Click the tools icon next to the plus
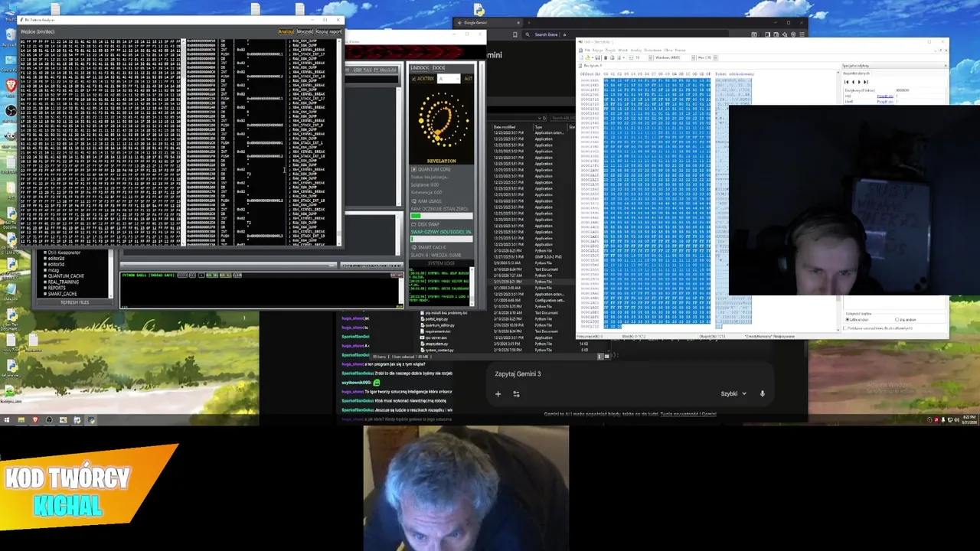 pyautogui.click(x=516, y=393)
